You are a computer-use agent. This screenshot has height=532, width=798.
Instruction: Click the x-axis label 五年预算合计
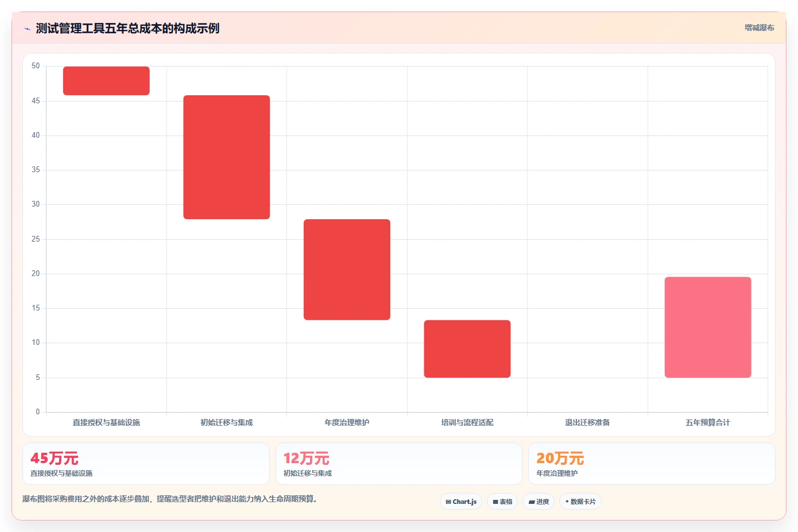pyautogui.click(x=708, y=422)
